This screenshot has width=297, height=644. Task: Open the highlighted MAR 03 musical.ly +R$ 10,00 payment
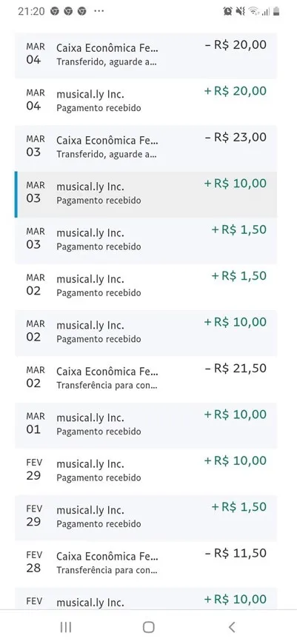(x=146, y=194)
